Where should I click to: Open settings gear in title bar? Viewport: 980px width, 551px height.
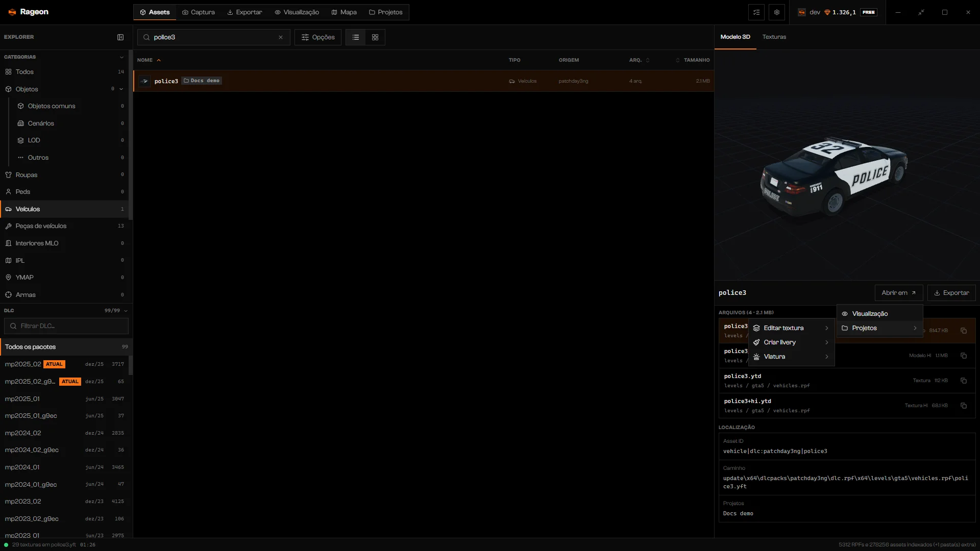(x=777, y=12)
